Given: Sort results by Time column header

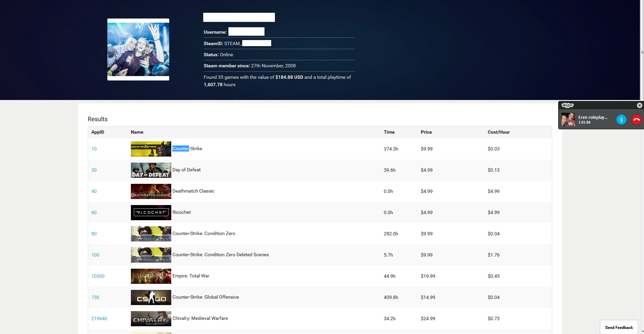Looking at the screenshot, I should tap(389, 132).
